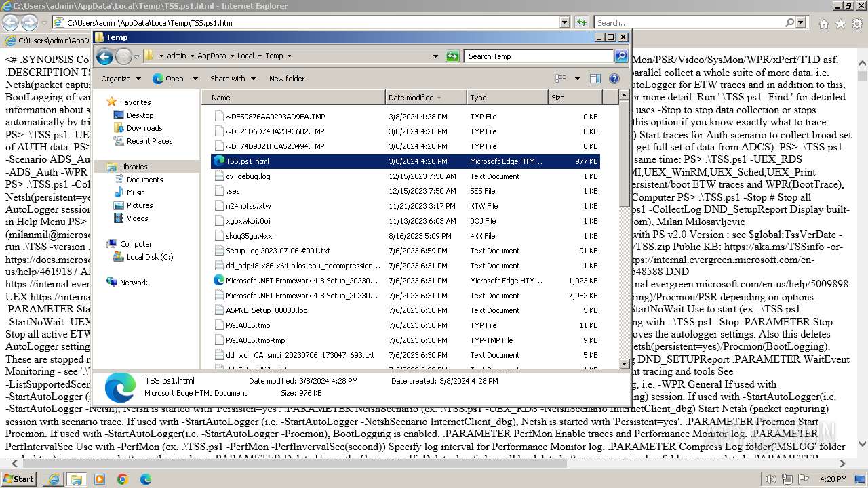Expand recent pages dropdown beside Forward button

[x=136, y=56]
